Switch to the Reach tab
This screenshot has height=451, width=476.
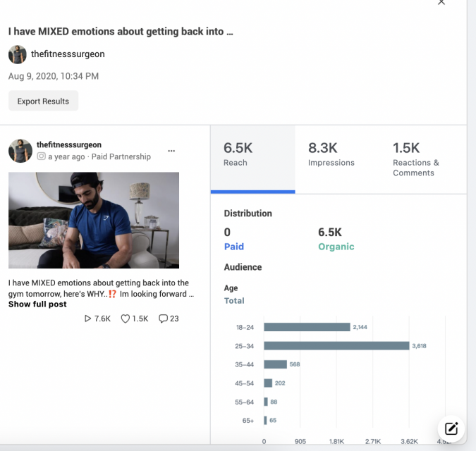[252, 159]
